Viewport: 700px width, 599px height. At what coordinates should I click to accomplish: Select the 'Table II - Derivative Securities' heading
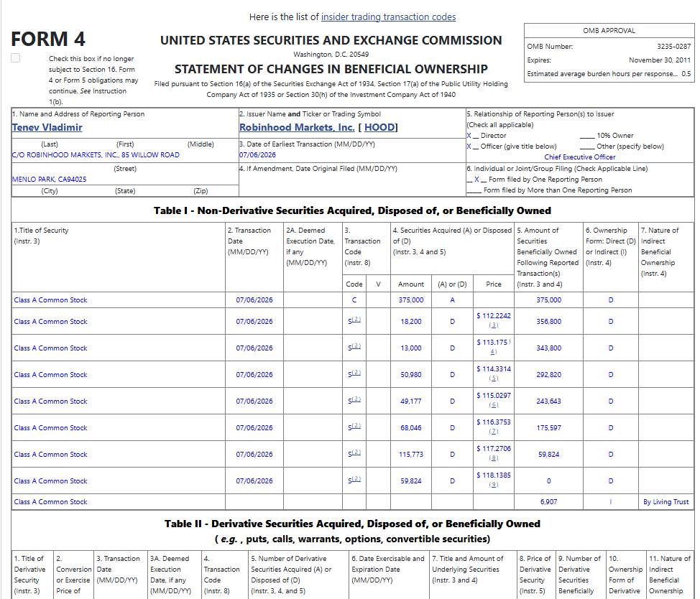353,524
